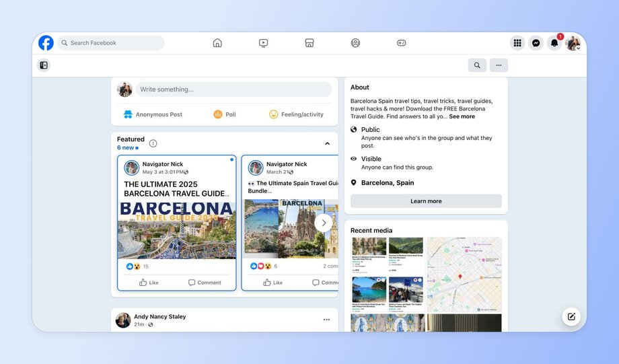
Task: Open the Barcelona Travel Guide 2025 image
Action: (177, 231)
